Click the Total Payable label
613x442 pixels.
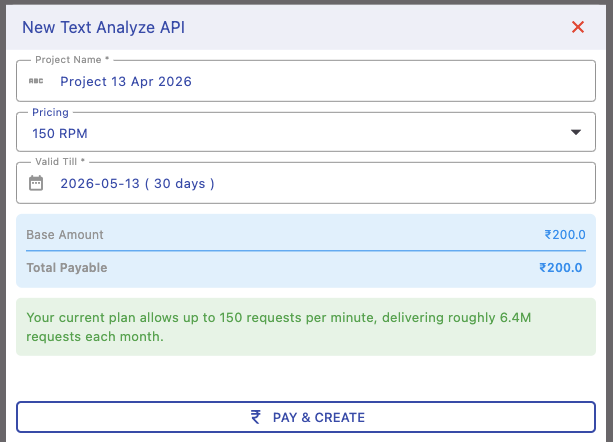67,267
